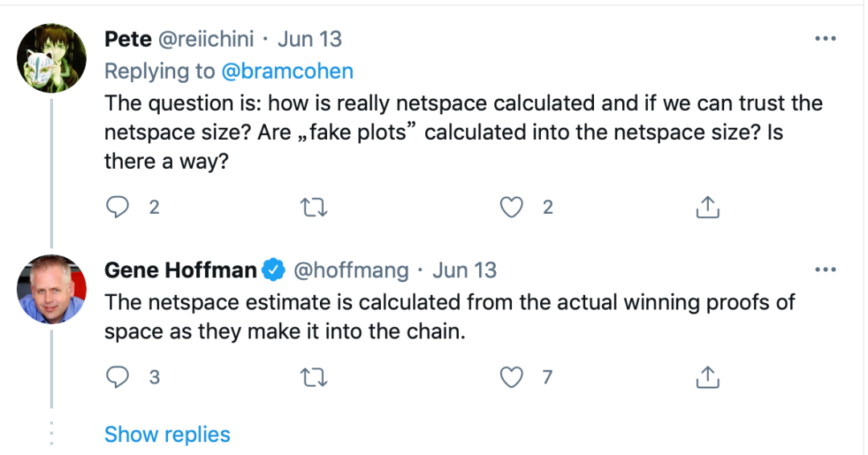Open Pete's profile picture
The height and width of the screenshot is (455, 868).
tap(51, 58)
